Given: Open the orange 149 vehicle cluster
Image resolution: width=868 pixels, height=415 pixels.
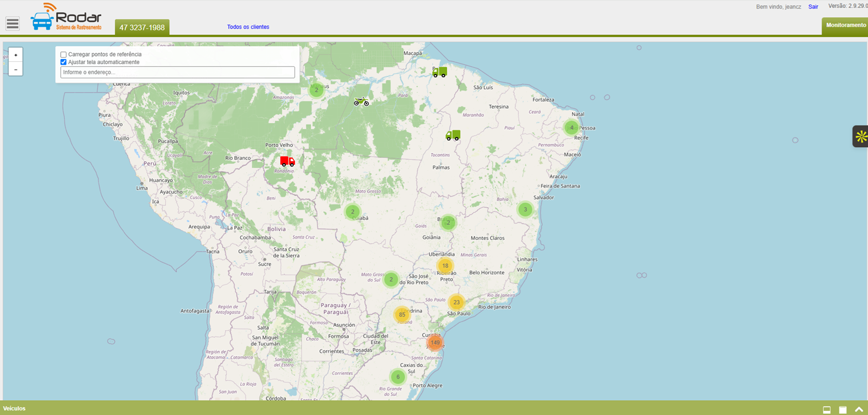Looking at the screenshot, I should (435, 343).
